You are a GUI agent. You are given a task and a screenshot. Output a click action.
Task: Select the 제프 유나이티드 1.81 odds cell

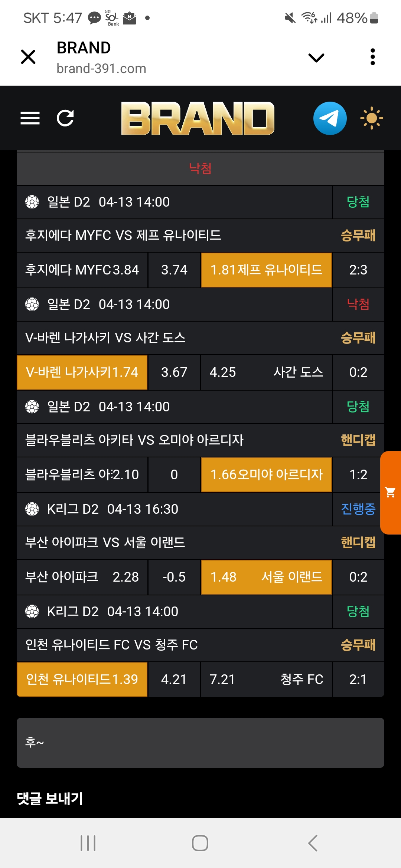(266, 270)
